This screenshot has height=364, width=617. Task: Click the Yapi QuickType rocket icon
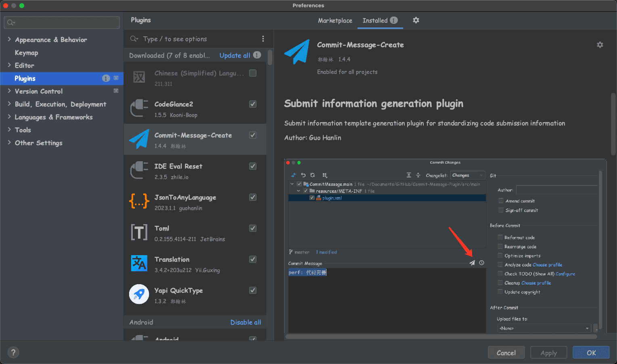pyautogui.click(x=139, y=294)
